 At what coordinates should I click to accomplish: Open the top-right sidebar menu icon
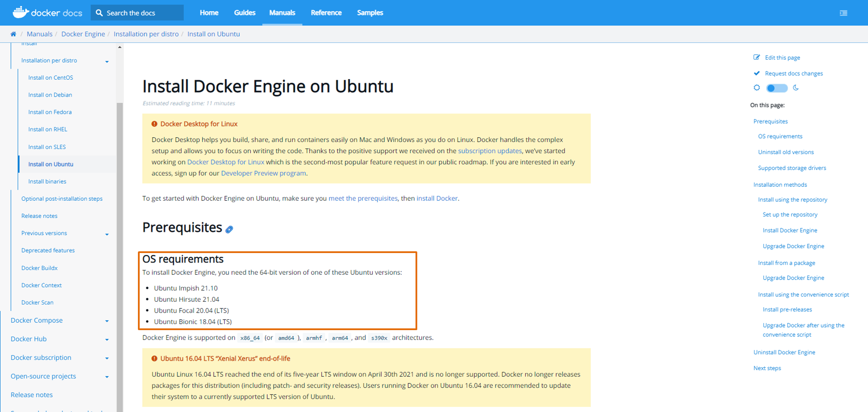click(x=844, y=13)
